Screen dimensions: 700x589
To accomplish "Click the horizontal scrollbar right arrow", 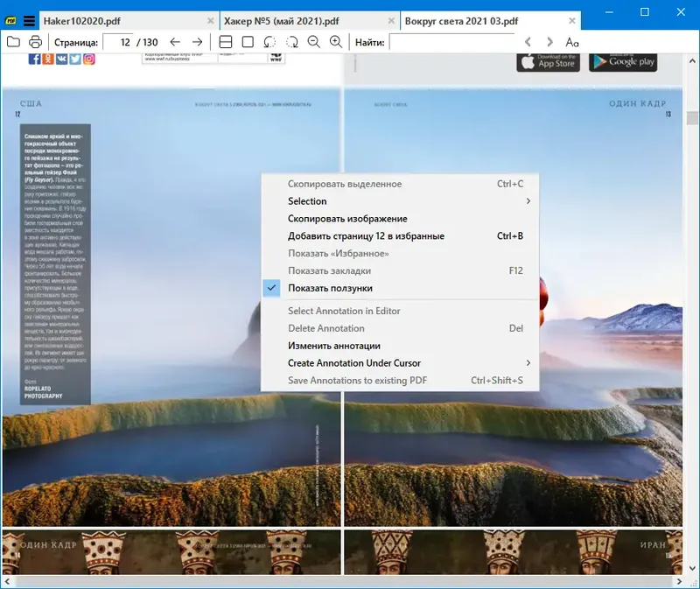I will 679,581.
